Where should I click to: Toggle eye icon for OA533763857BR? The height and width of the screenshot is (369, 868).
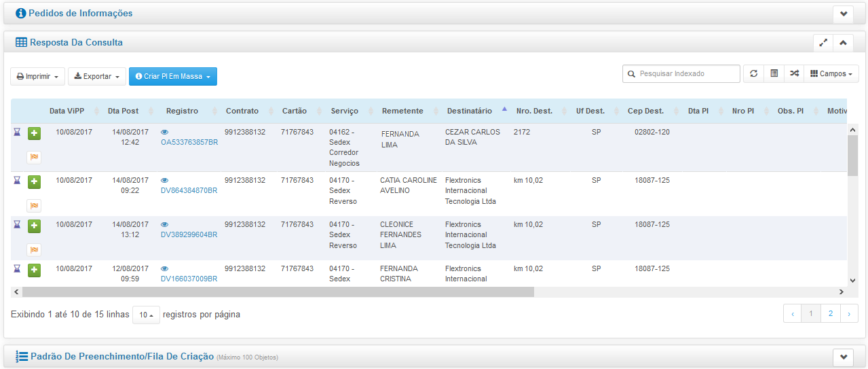click(x=164, y=133)
